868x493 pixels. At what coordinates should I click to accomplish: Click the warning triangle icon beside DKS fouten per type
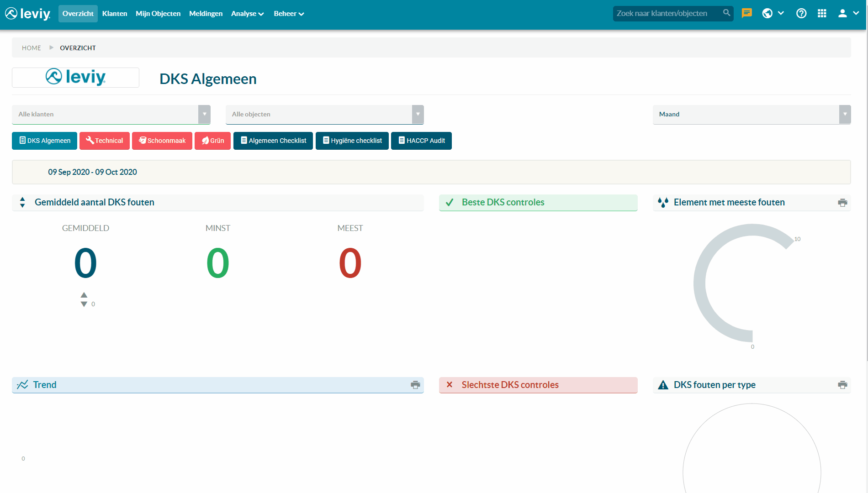(663, 385)
